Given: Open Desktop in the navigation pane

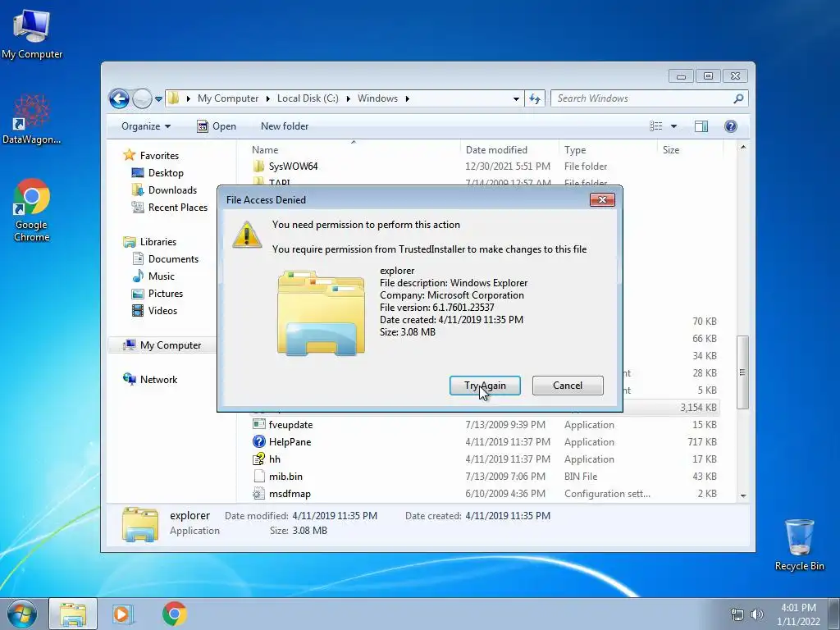Looking at the screenshot, I should [x=166, y=172].
